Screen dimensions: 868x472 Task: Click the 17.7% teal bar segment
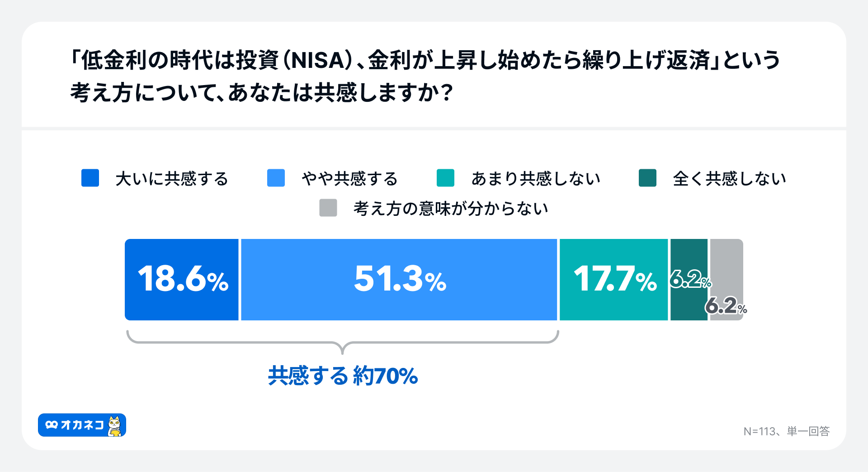click(x=613, y=280)
